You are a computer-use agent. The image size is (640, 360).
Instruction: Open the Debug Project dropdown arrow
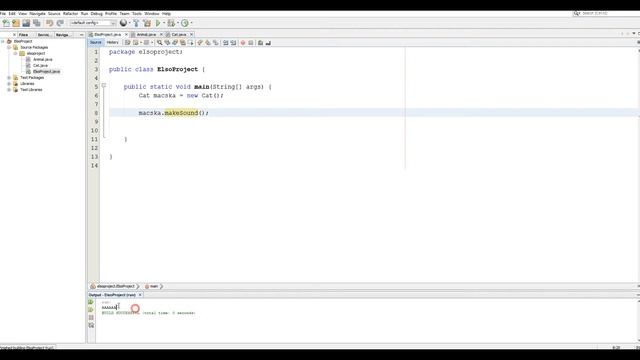[178, 23]
